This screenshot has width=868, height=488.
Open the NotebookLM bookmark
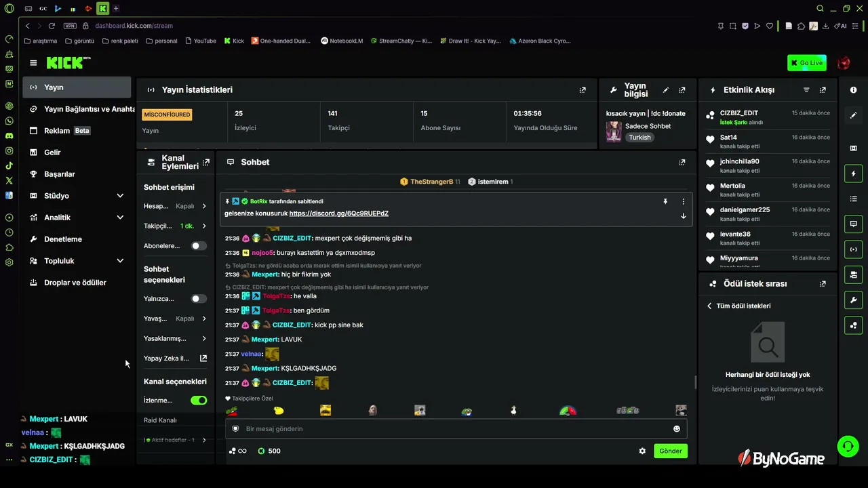[x=342, y=41]
